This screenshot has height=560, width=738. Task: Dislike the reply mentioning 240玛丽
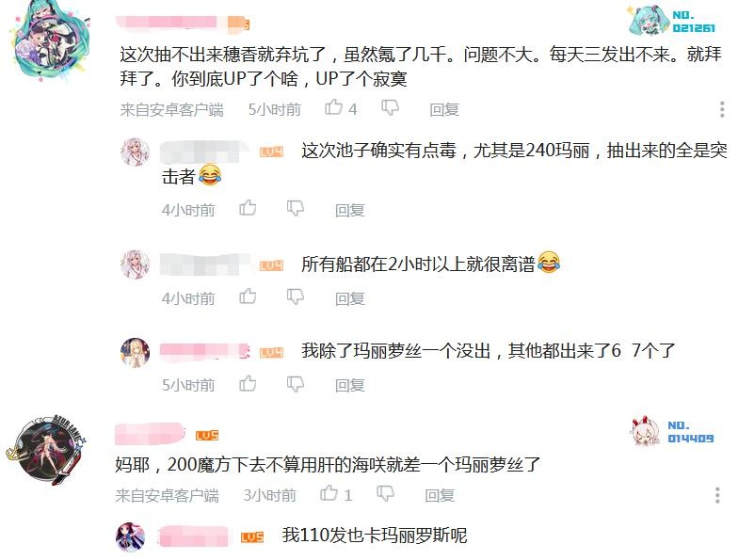[296, 208]
